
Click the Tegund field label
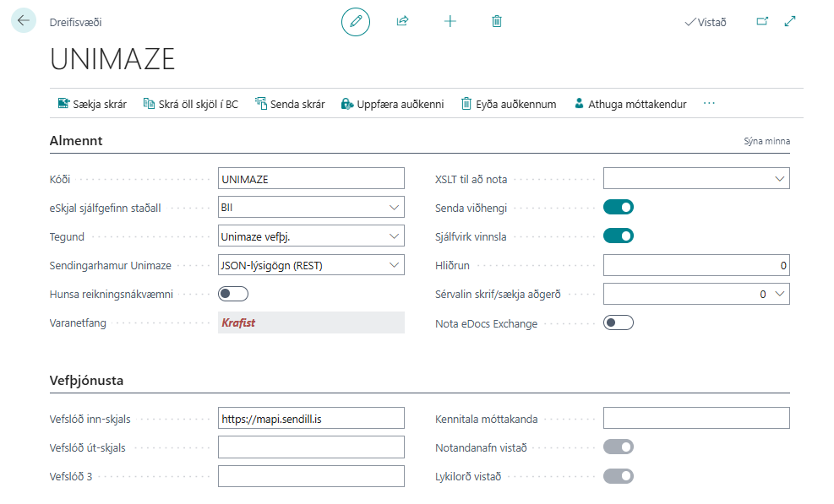coord(67,236)
